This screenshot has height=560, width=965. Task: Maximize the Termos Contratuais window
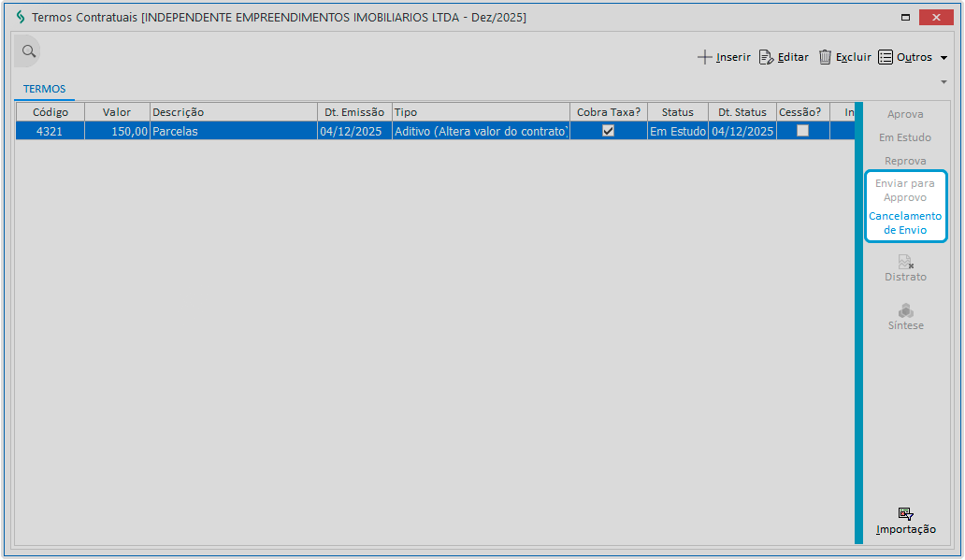(x=905, y=17)
